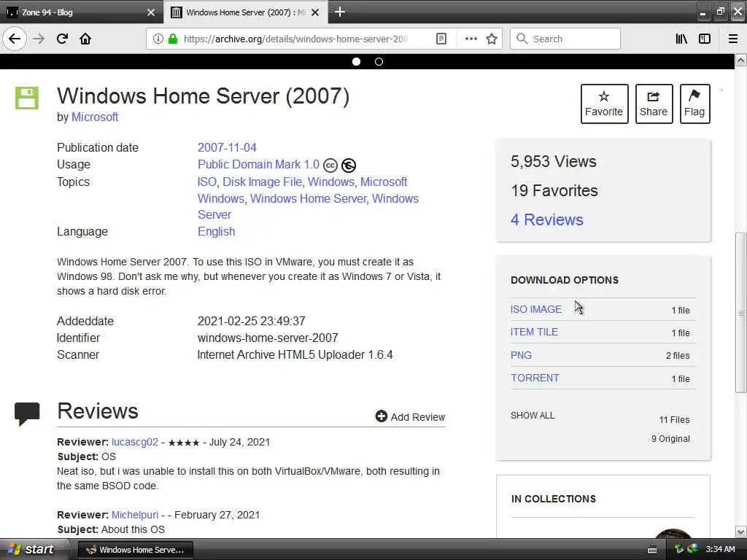
Task: Reload the current page
Action: click(x=62, y=39)
